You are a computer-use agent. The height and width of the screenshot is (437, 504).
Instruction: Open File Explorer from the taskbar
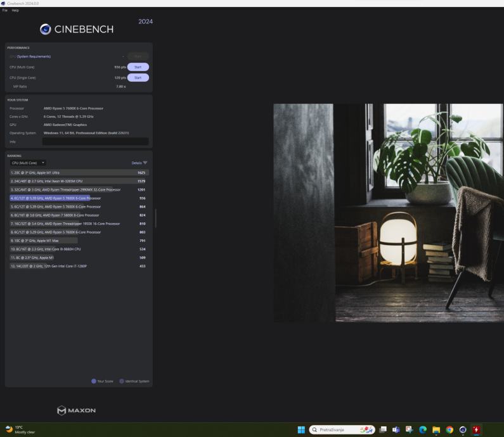point(436,429)
